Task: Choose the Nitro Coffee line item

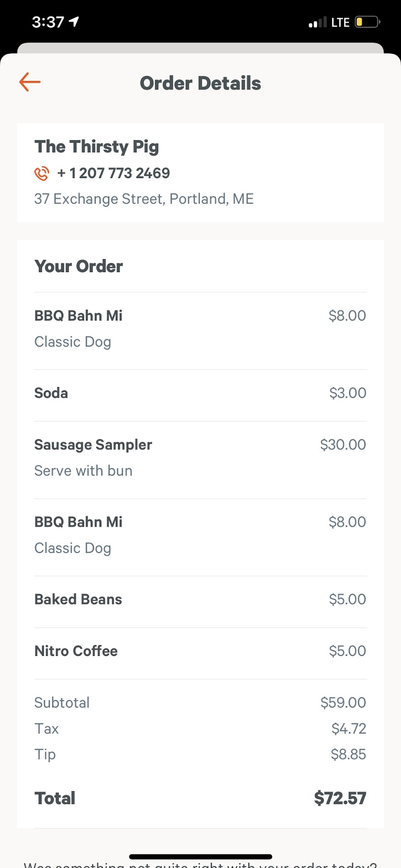Action: [76, 651]
